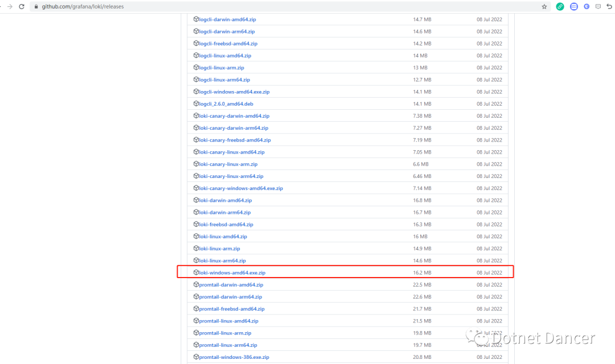Click the package icon beside logcli-windows-amd64.exe.zip
Image resolution: width=615 pixels, height=364 pixels.
(196, 92)
